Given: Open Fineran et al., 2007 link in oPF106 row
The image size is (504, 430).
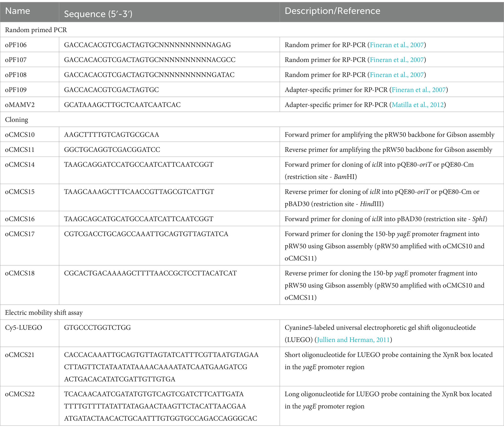Looking at the screenshot, I should pos(397,45).
